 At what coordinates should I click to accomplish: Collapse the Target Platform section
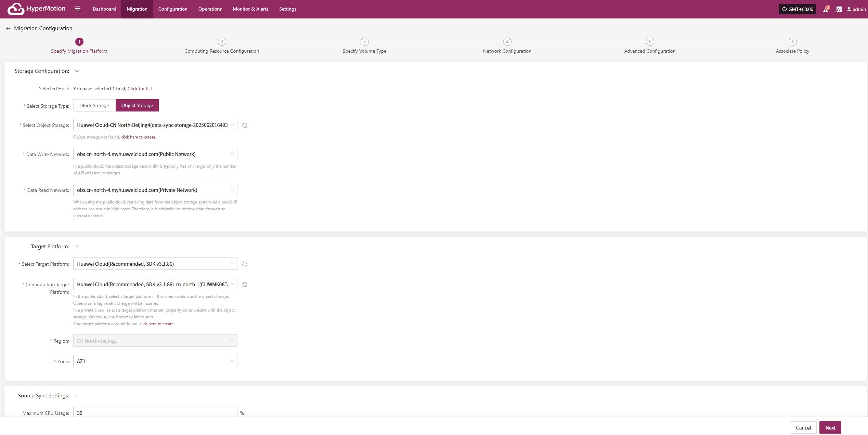(77, 247)
